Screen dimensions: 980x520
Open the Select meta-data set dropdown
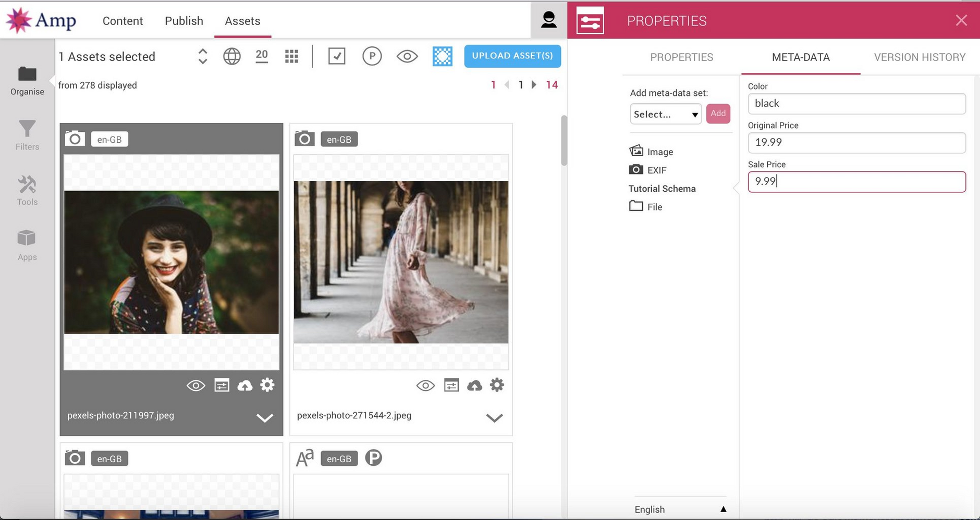click(x=666, y=114)
